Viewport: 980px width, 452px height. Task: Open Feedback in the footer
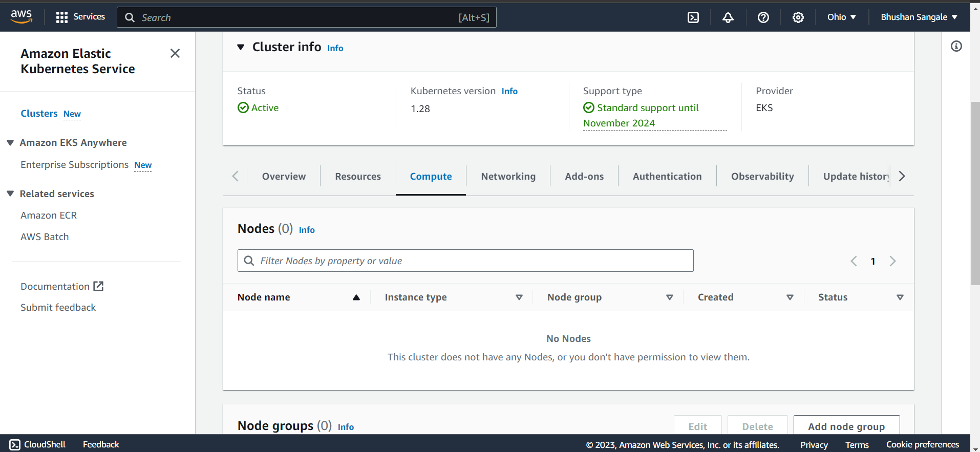[x=101, y=444]
